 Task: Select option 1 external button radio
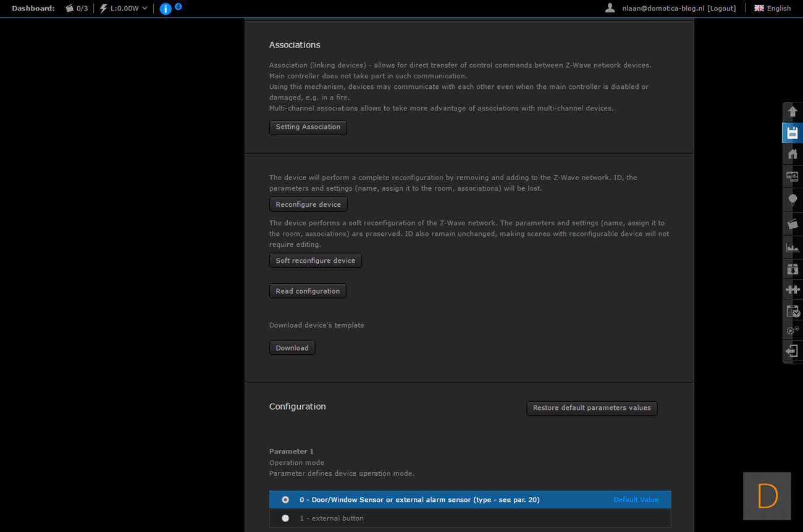tap(285, 518)
